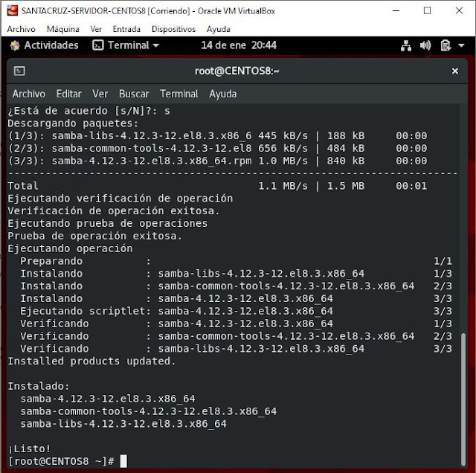Minimize the VirtualBox window
The height and width of the screenshot is (473, 476).
(396, 10)
